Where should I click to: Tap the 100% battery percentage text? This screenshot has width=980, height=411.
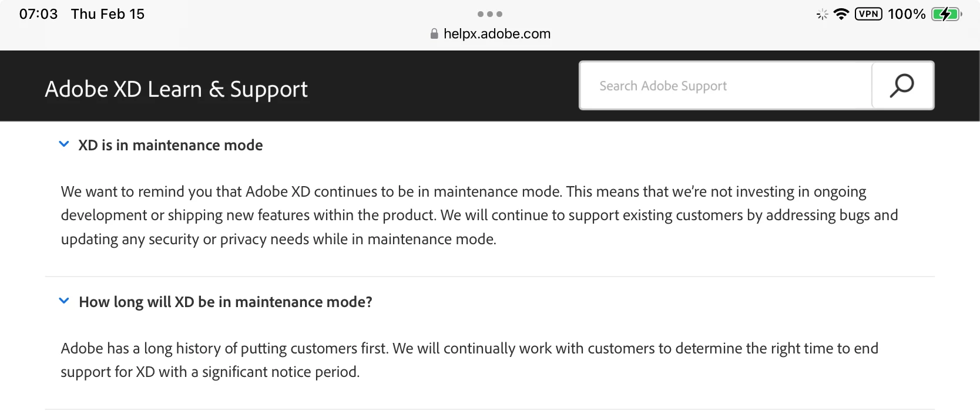pos(907,14)
